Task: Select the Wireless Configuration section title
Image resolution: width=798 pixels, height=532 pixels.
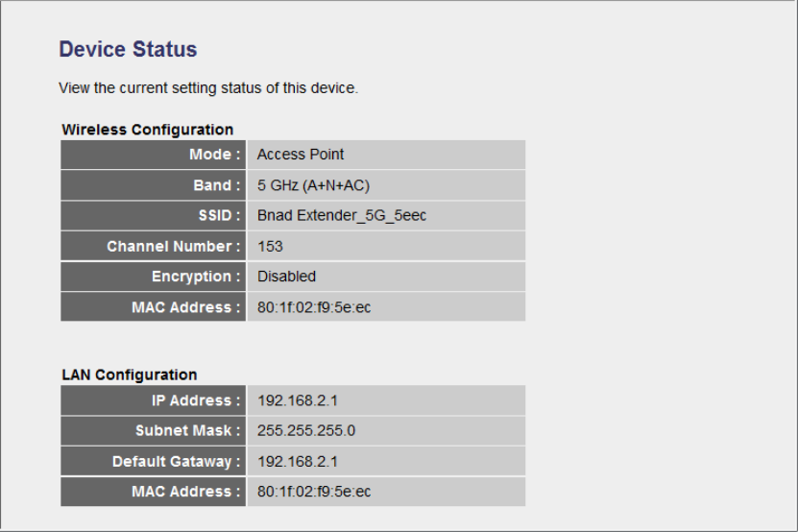Action: pyautogui.click(x=147, y=130)
